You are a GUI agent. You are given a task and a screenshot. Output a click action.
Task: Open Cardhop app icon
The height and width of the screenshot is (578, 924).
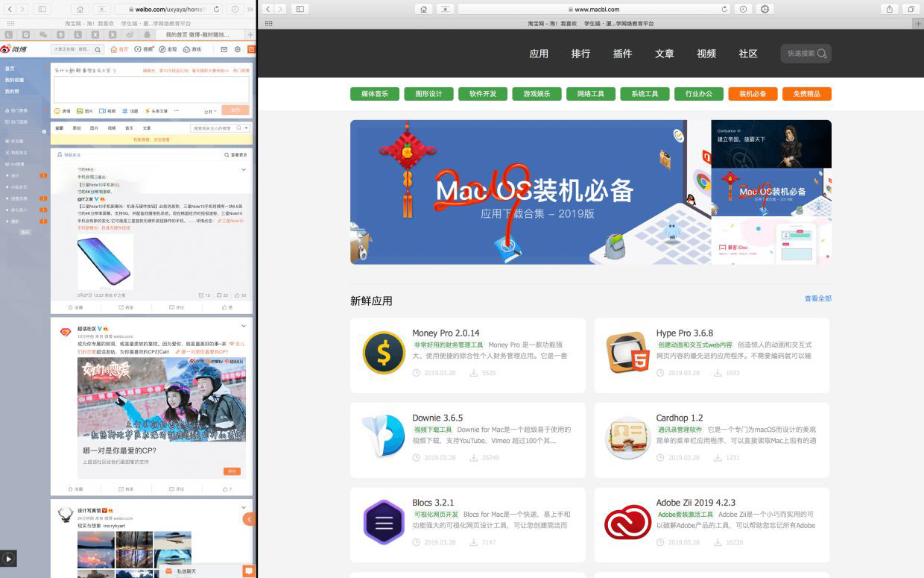[627, 437]
